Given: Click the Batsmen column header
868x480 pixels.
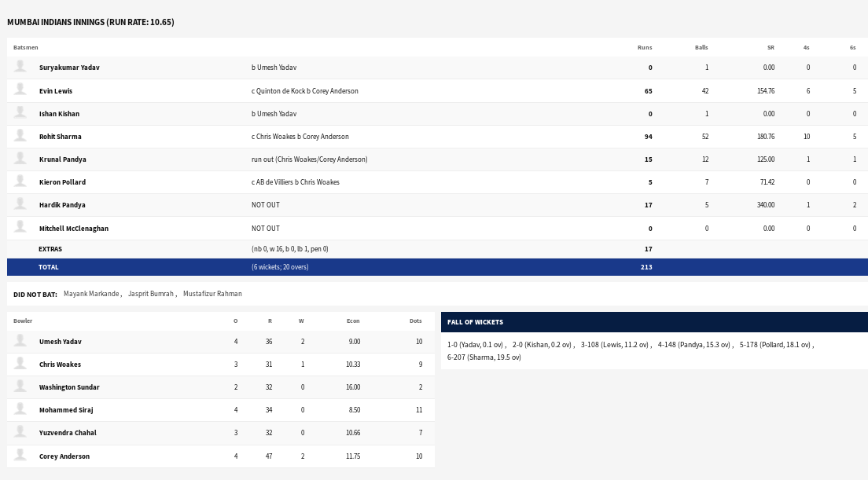Looking at the screenshot, I should 25,48.
